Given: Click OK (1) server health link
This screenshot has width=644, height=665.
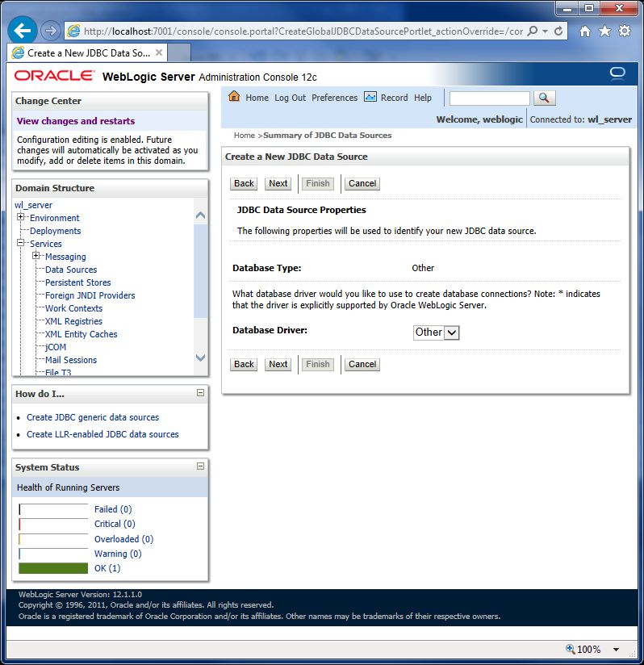Looking at the screenshot, I should 107,568.
